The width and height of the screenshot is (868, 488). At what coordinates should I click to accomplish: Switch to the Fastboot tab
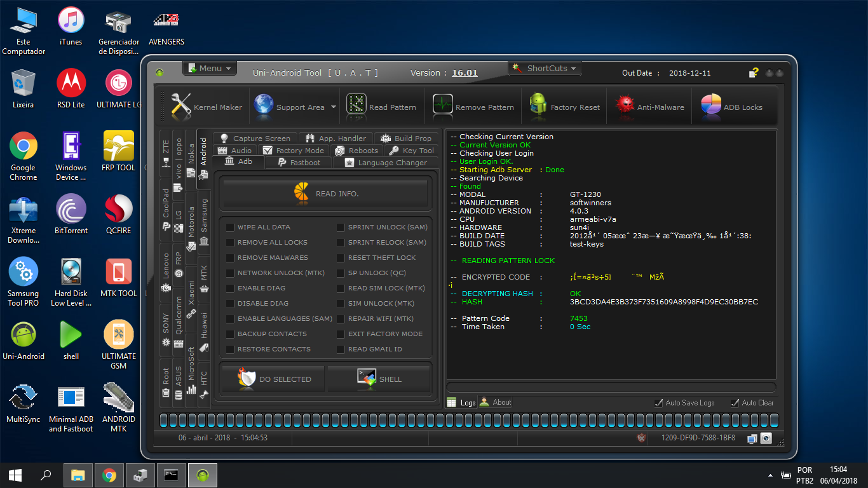tap(298, 163)
